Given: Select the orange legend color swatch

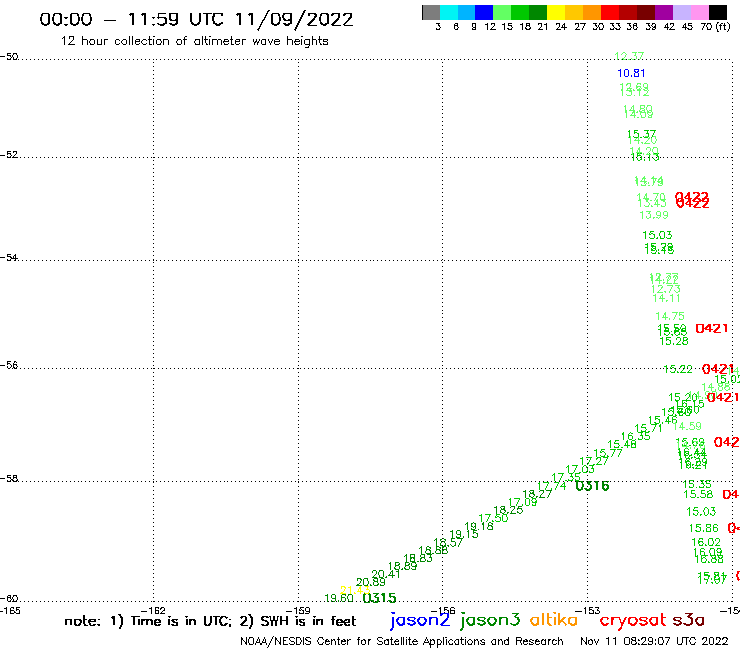Looking at the screenshot, I should point(592,12).
